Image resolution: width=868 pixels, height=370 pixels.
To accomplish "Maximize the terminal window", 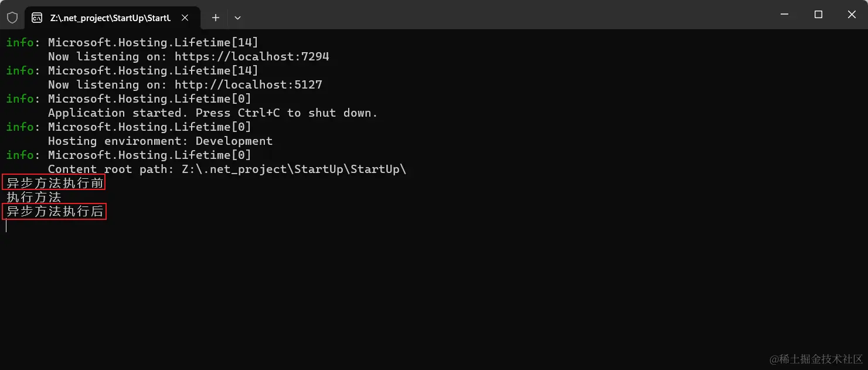I will (818, 15).
